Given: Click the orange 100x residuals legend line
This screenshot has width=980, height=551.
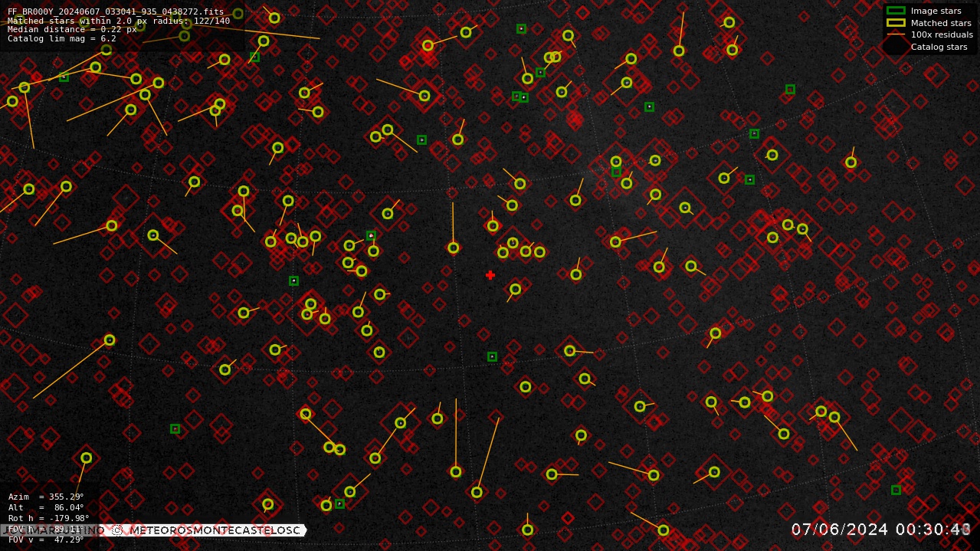Looking at the screenshot, I should coord(896,34).
